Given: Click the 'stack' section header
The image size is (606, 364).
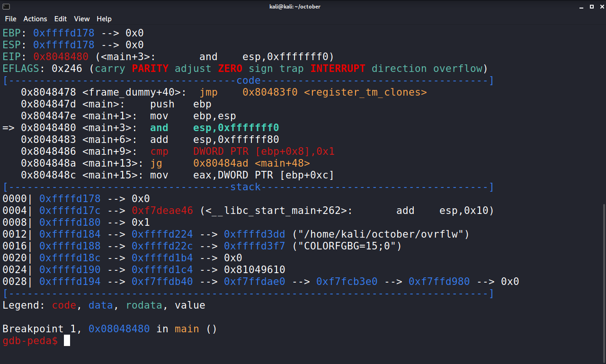Looking at the screenshot, I should click(245, 187).
